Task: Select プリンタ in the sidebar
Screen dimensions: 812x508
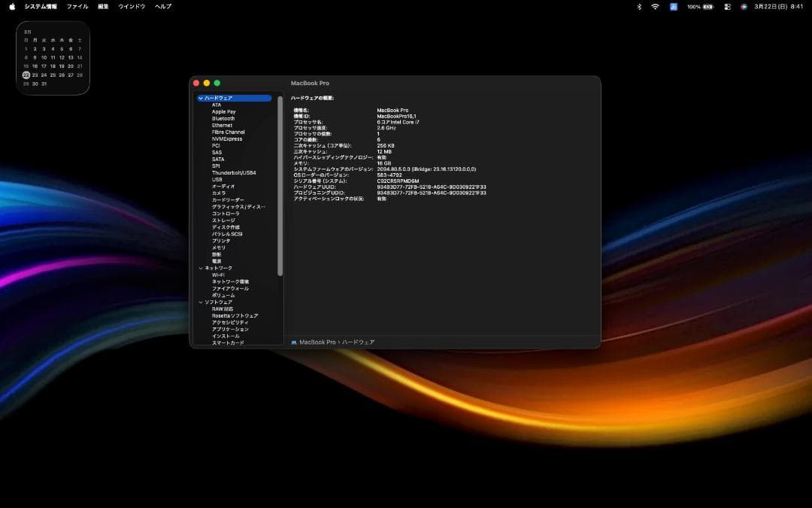Action: click(221, 241)
